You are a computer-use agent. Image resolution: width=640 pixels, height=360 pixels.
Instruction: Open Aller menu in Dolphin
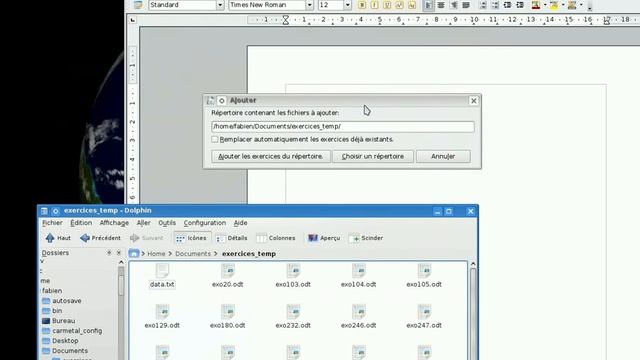click(x=143, y=223)
